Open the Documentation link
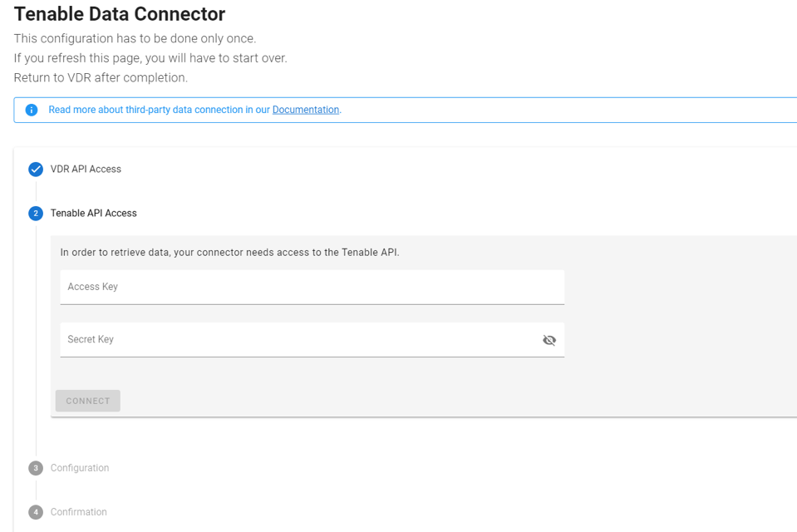797x532 pixels. (x=306, y=110)
